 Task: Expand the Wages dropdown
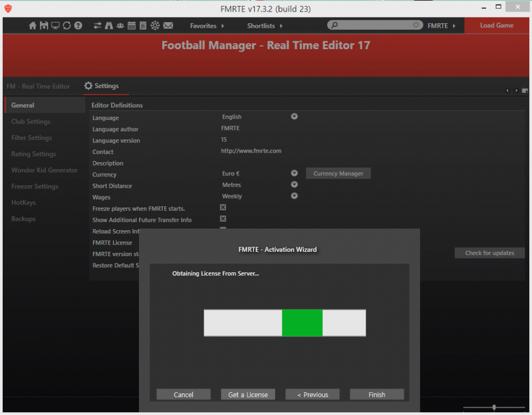click(x=295, y=196)
